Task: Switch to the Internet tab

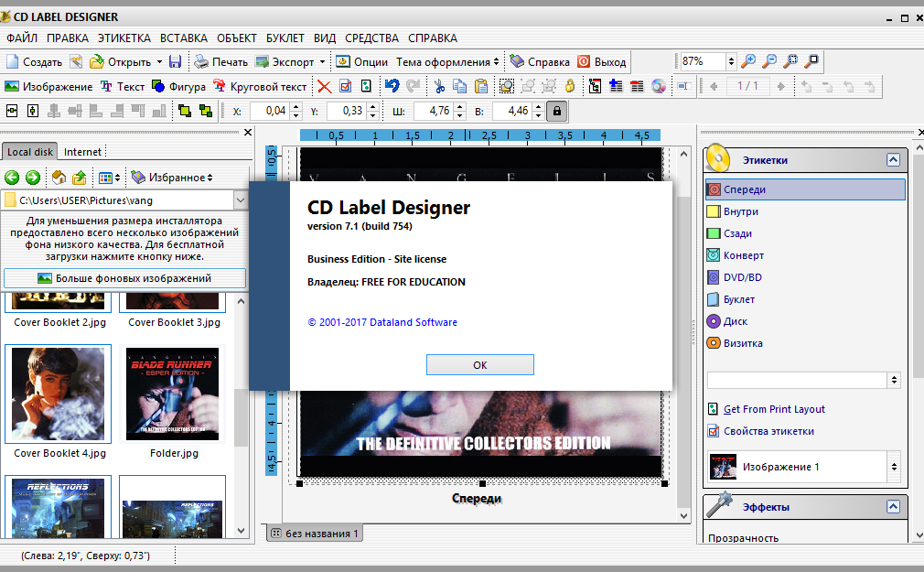Action: click(82, 152)
